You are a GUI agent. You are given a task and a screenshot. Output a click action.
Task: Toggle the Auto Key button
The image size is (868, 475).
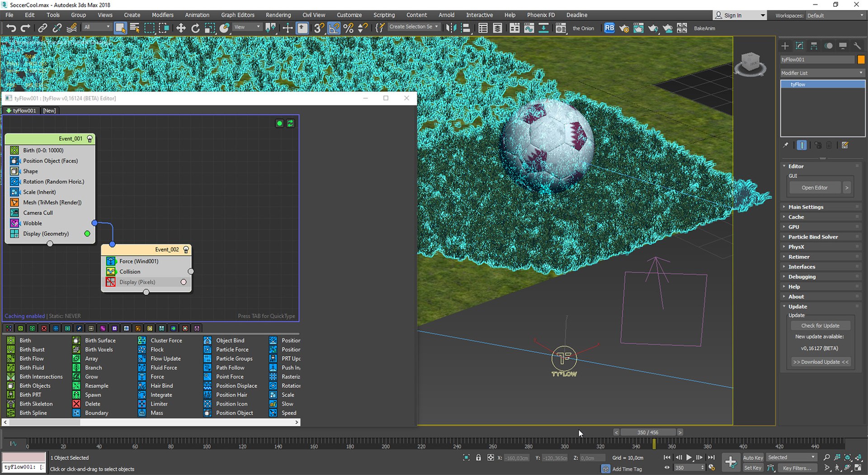[753, 457]
